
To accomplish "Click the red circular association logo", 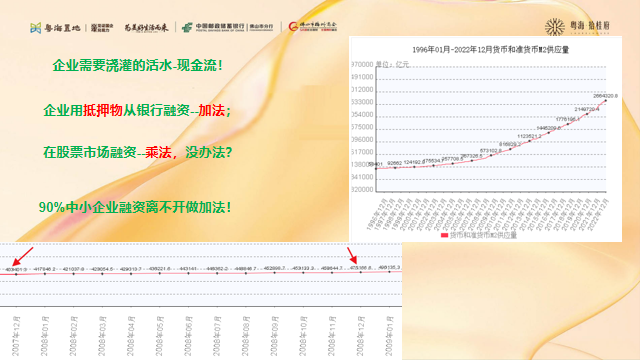I will tap(293, 27).
